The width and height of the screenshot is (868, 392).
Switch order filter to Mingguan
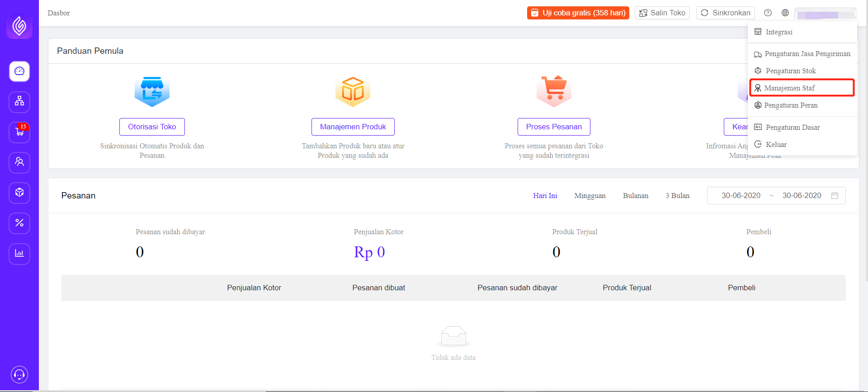[590, 196]
